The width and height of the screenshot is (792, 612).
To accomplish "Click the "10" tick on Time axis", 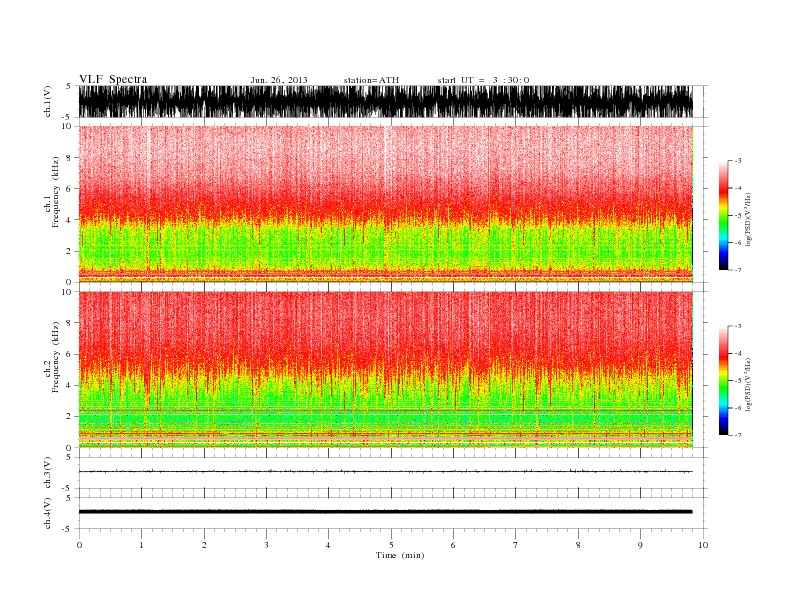I will tap(703, 545).
